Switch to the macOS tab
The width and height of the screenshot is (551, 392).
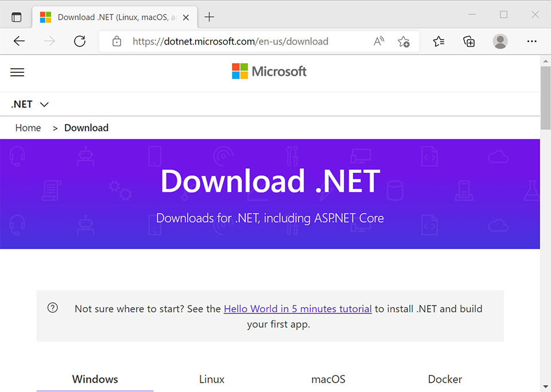point(328,379)
